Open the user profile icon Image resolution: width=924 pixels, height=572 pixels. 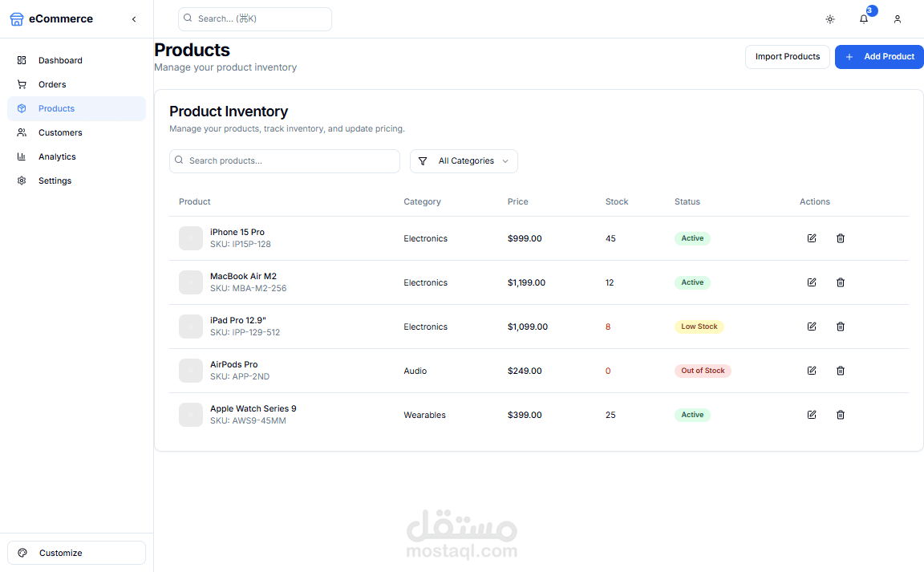[x=897, y=19]
